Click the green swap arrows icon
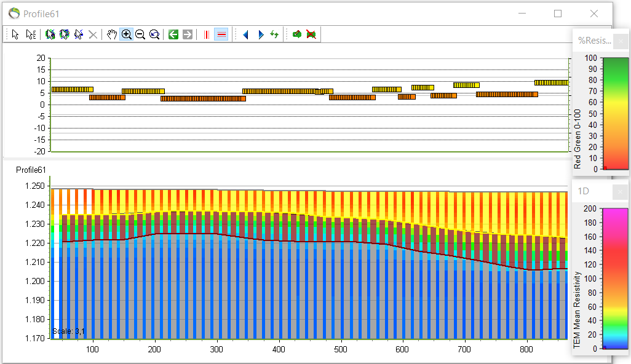This screenshot has width=631, height=364. [x=274, y=34]
